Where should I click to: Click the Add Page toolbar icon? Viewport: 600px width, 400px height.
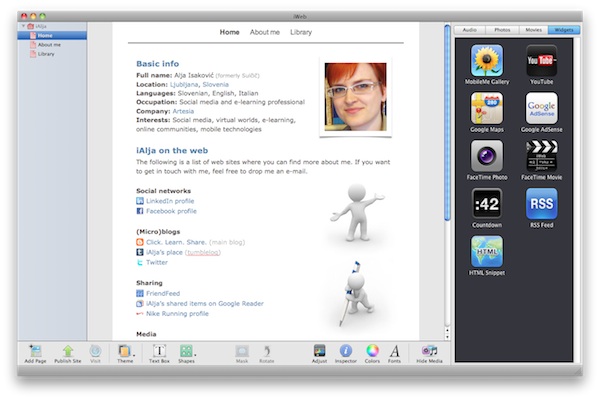(x=36, y=351)
